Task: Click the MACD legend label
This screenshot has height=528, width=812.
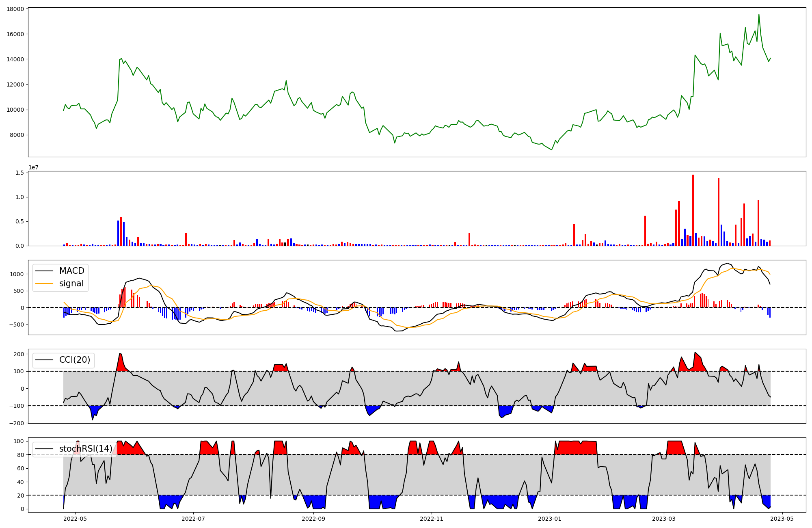Action: [72, 271]
